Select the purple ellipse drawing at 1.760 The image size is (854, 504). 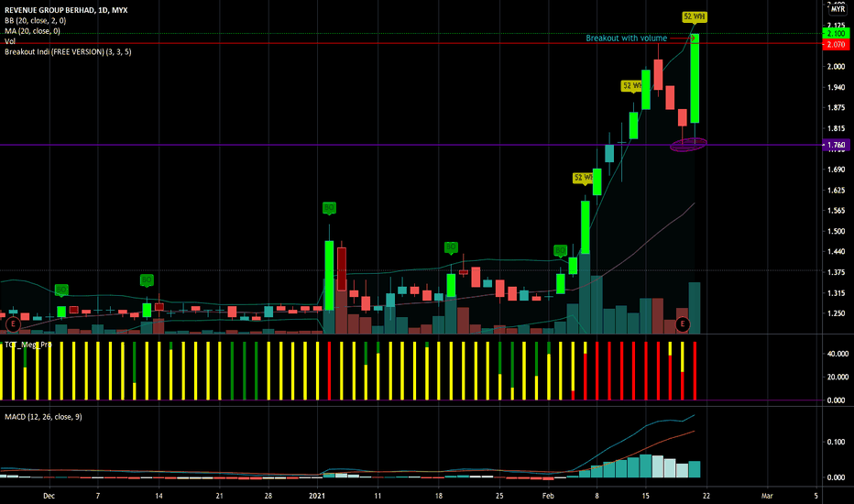(688, 145)
